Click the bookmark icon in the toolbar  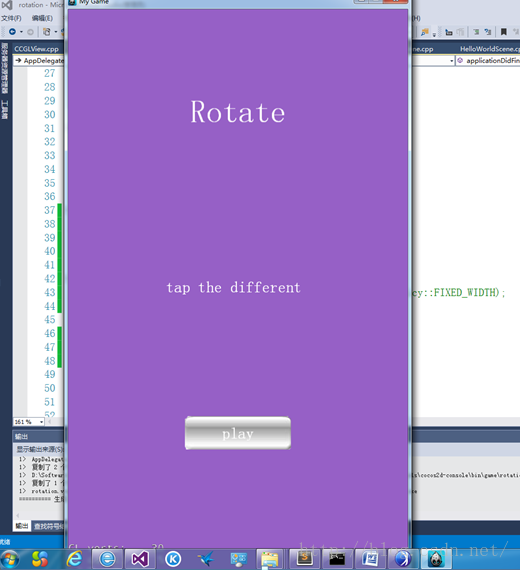[504, 32]
